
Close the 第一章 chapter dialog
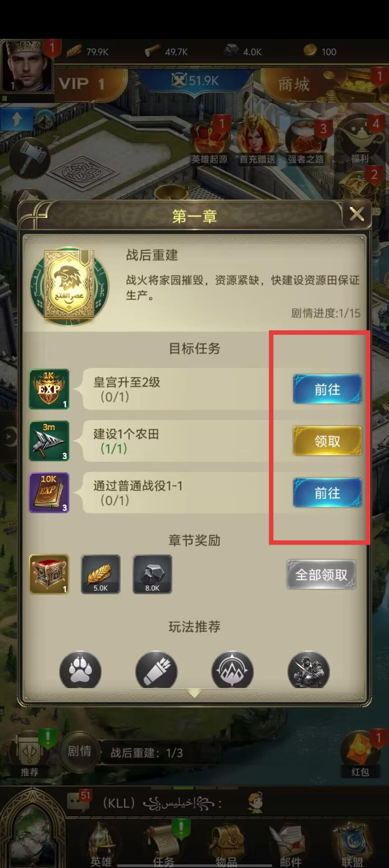[356, 214]
